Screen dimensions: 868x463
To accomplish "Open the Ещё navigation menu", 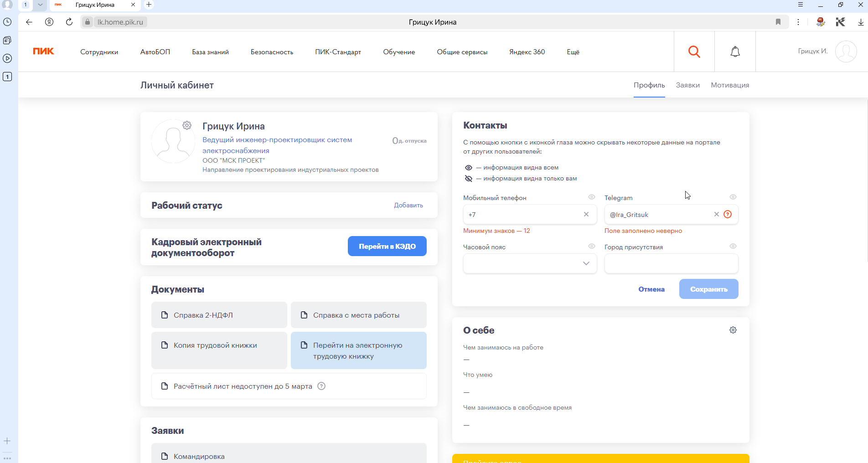I will 573,52.
